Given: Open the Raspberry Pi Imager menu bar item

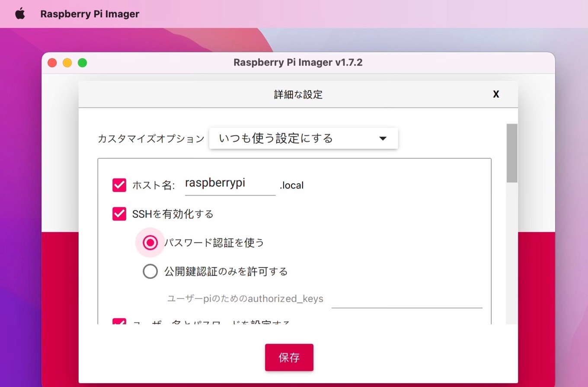Looking at the screenshot, I should [x=90, y=14].
